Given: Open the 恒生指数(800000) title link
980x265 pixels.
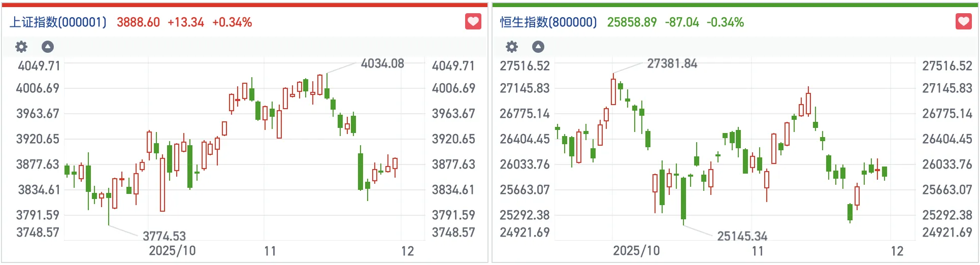Looking at the screenshot, I should tap(548, 22).
